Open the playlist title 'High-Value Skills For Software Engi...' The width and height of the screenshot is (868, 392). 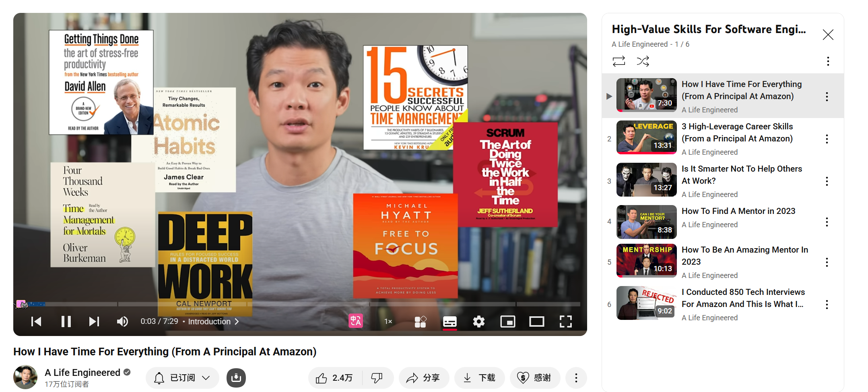click(709, 29)
